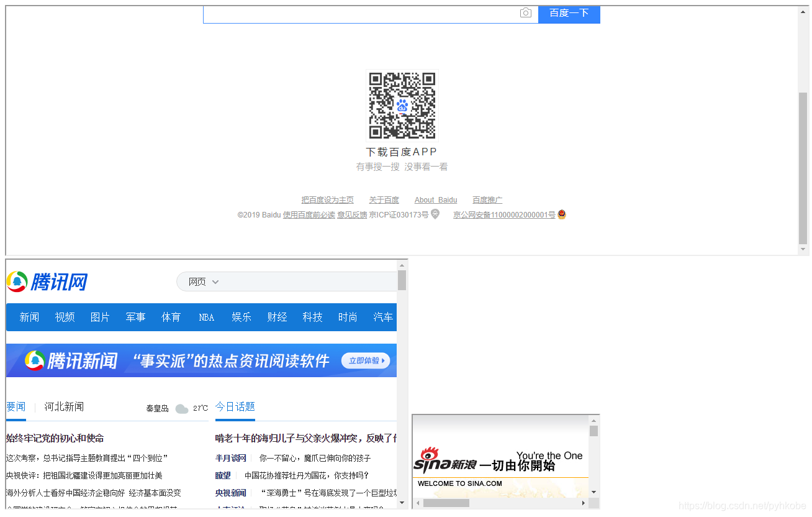Click the cloudy weather icon for 秦皇岛

181,409
